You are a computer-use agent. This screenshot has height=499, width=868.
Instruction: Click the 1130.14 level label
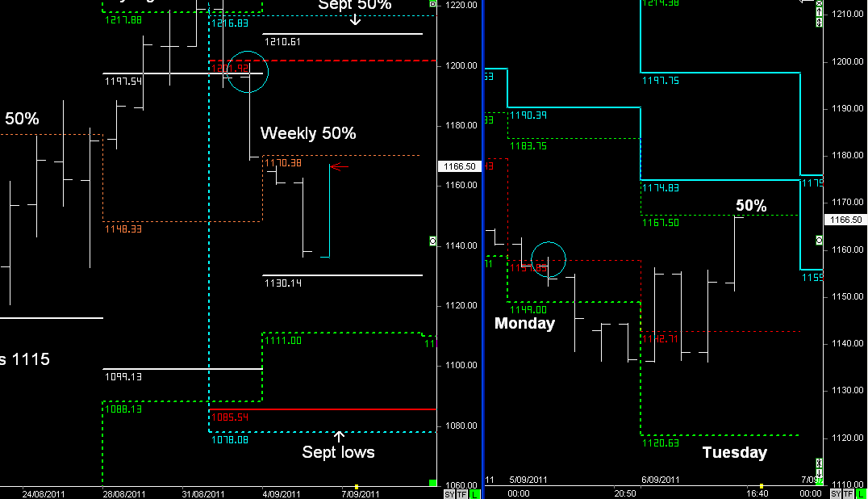pyautogui.click(x=283, y=283)
